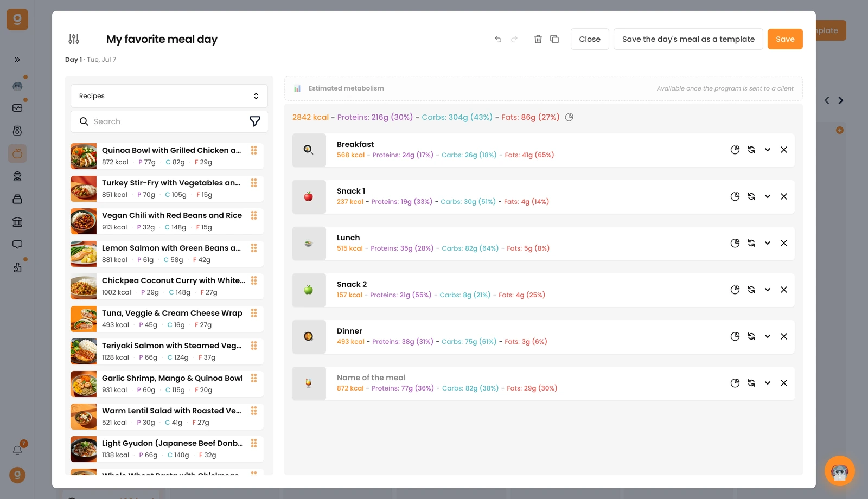This screenshot has height=499, width=868.
Task: Expand the Dinner meal details
Action: pyautogui.click(x=768, y=336)
